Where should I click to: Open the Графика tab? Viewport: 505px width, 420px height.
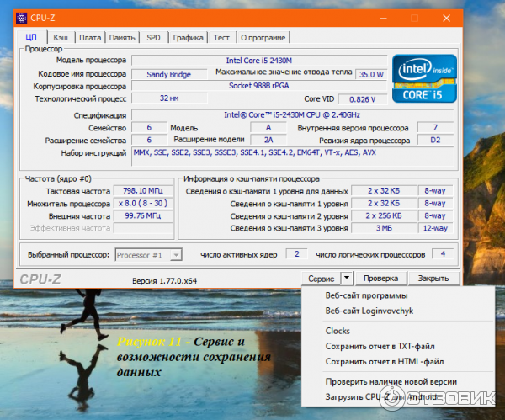[x=188, y=37]
